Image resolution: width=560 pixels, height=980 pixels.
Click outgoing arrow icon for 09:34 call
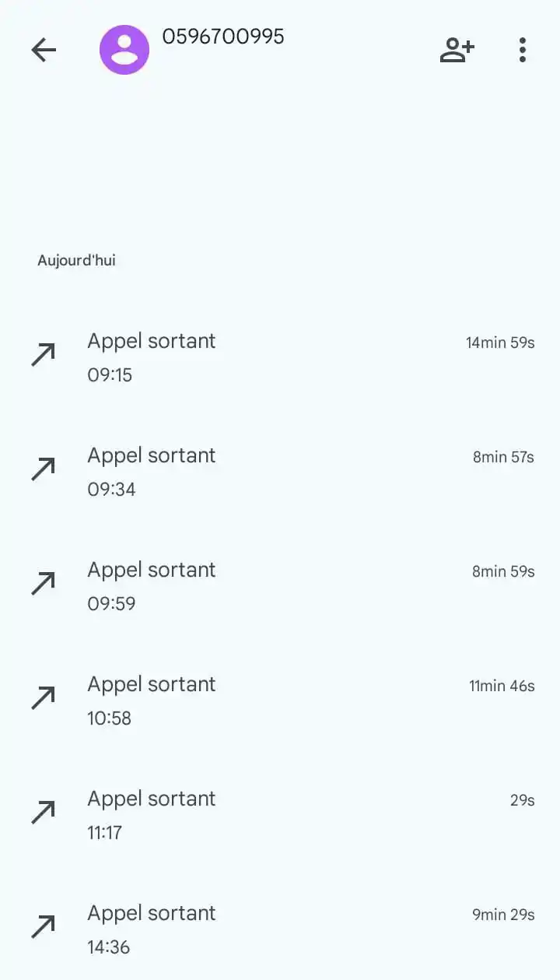tap(44, 469)
